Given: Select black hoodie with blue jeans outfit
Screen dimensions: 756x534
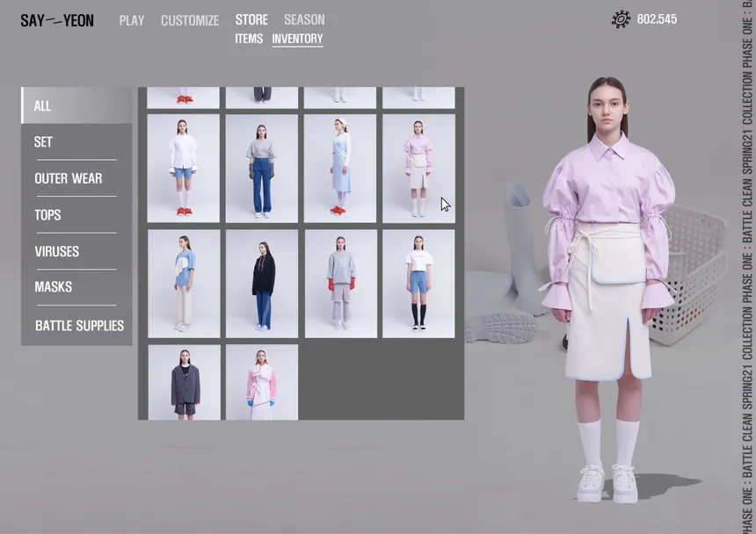Looking at the screenshot, I should pos(262,284).
